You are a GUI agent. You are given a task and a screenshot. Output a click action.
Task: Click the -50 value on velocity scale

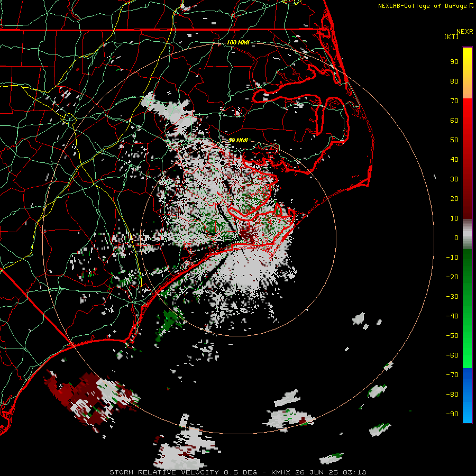click(x=452, y=336)
